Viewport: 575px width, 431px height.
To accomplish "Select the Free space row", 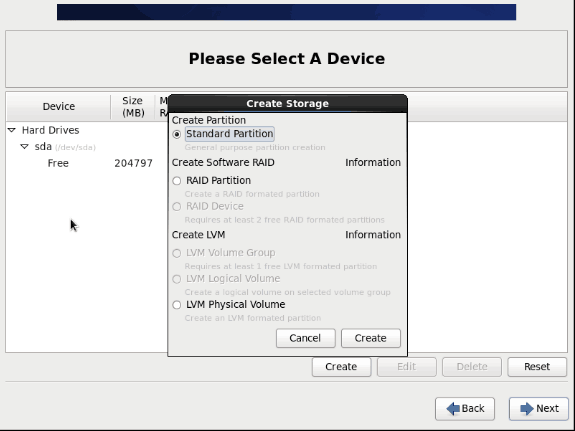I will click(87, 163).
